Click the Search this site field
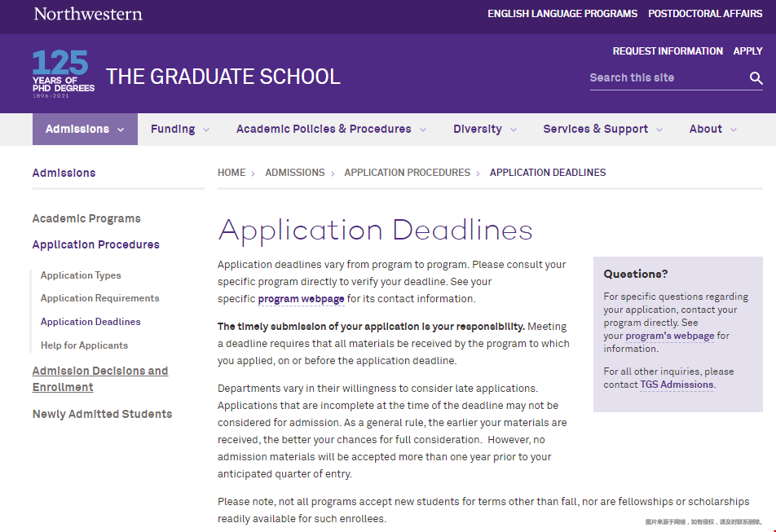 pyautogui.click(x=664, y=78)
